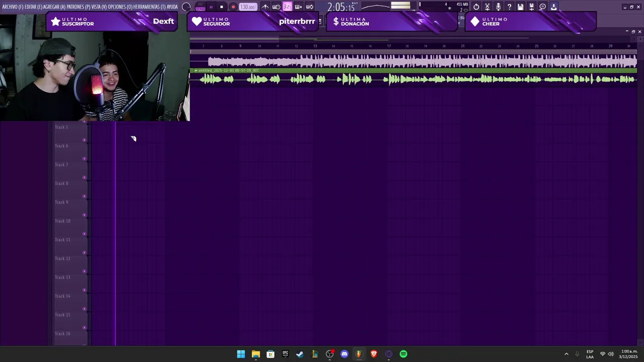Open League of Legends from the taskbar

tap(315, 354)
